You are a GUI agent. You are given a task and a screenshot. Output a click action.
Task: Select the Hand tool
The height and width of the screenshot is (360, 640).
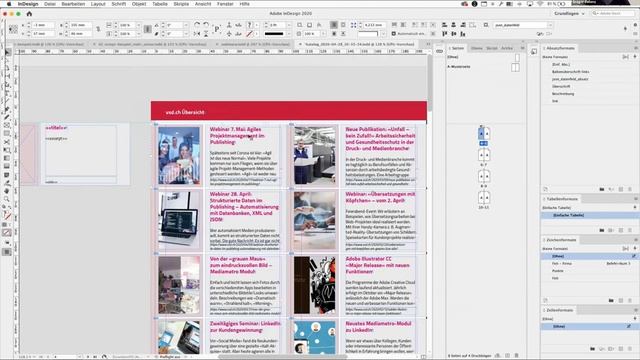click(7, 191)
